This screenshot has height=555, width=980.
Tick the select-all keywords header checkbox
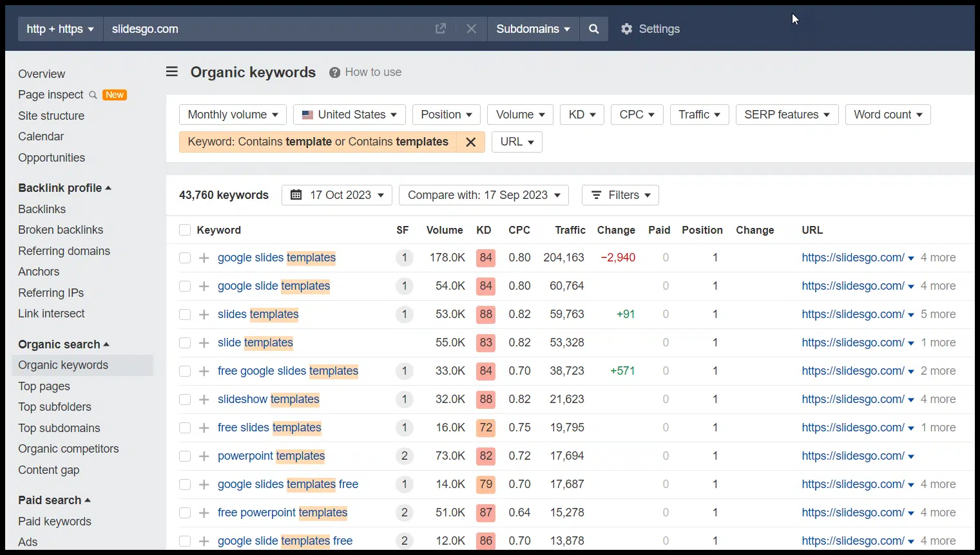[x=185, y=230]
